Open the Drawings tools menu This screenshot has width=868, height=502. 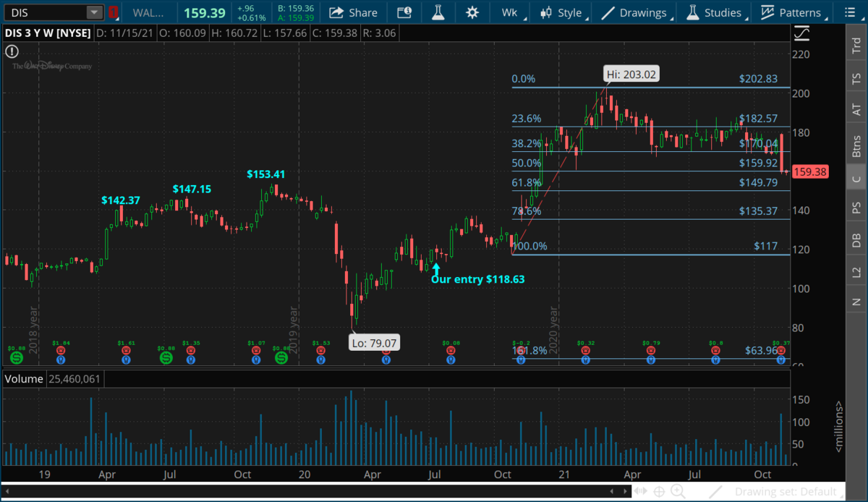[x=635, y=12]
